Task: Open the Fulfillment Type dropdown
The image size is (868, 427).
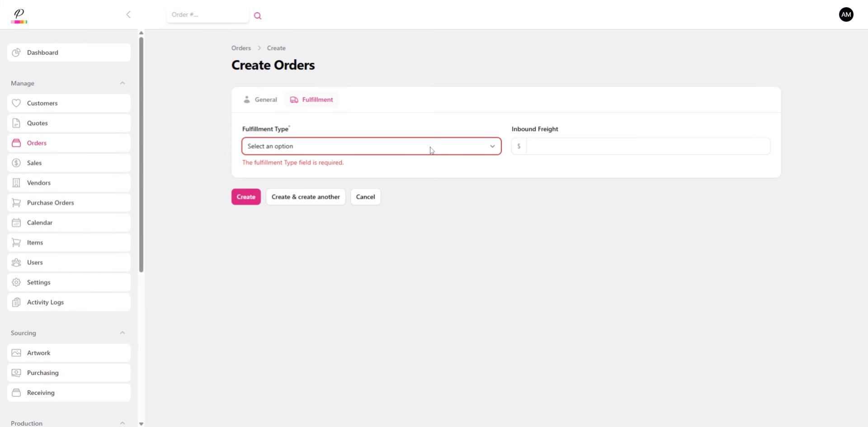Action: click(x=371, y=146)
